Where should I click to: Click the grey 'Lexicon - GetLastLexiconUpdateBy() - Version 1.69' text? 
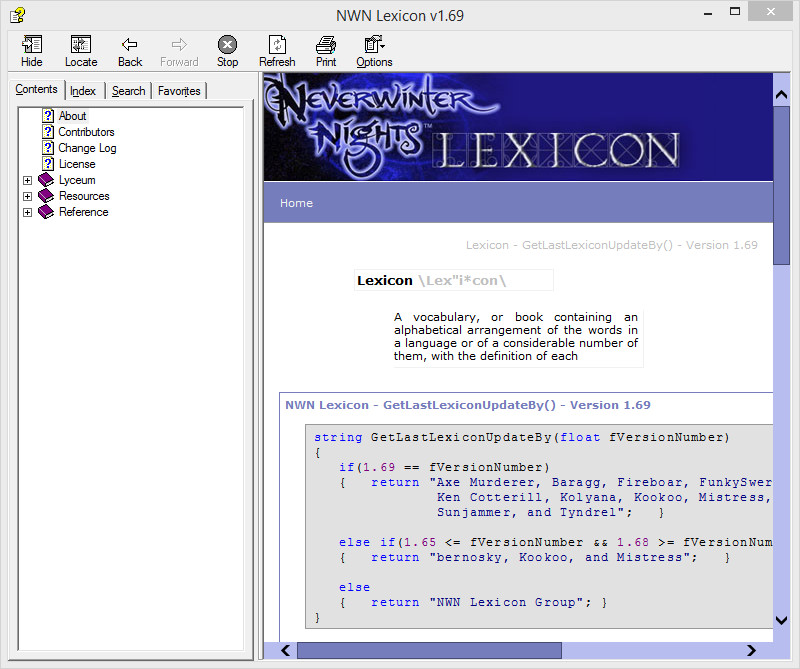click(x=611, y=245)
